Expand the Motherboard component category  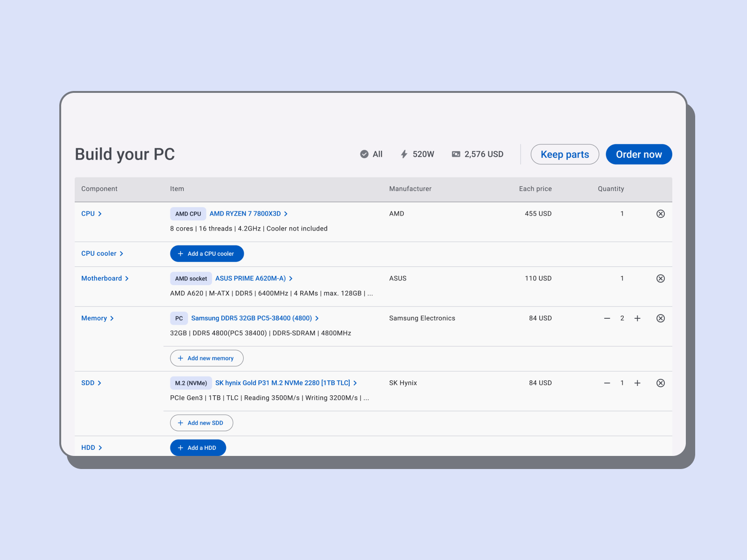[x=105, y=279]
